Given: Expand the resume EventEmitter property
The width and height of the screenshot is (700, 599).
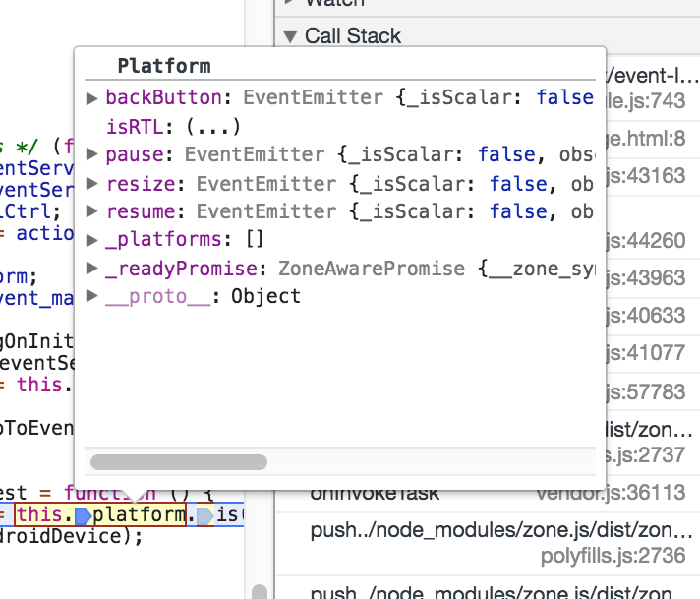Looking at the screenshot, I should [92, 210].
